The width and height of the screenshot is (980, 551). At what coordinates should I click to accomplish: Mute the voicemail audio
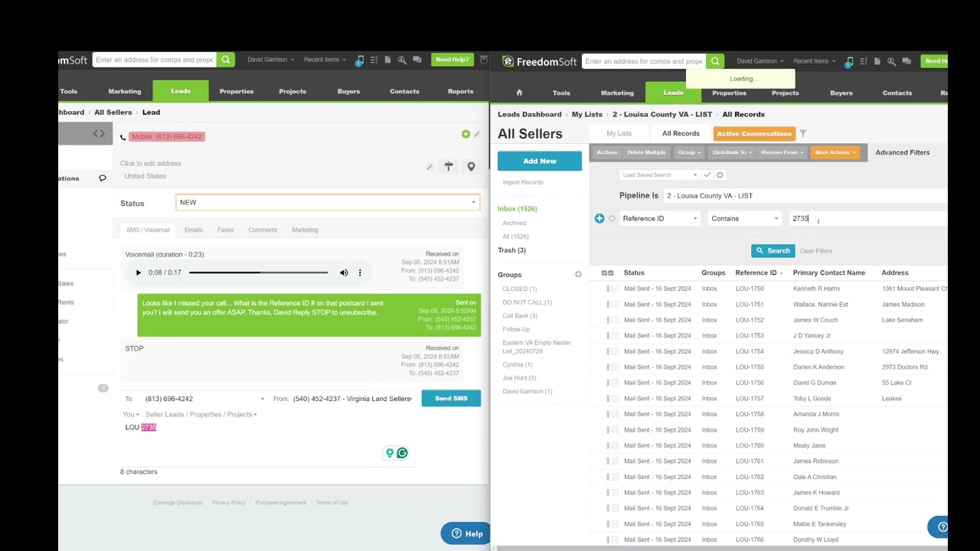click(344, 272)
